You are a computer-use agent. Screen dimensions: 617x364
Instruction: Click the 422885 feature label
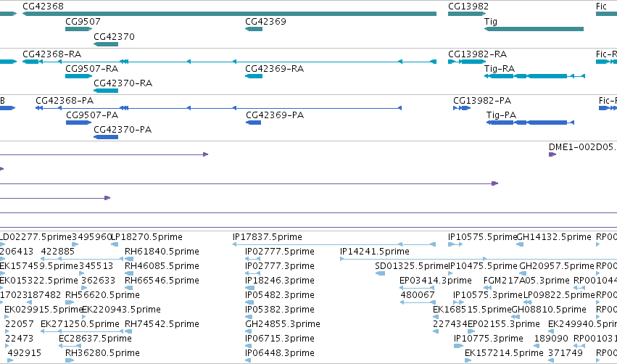58,252
